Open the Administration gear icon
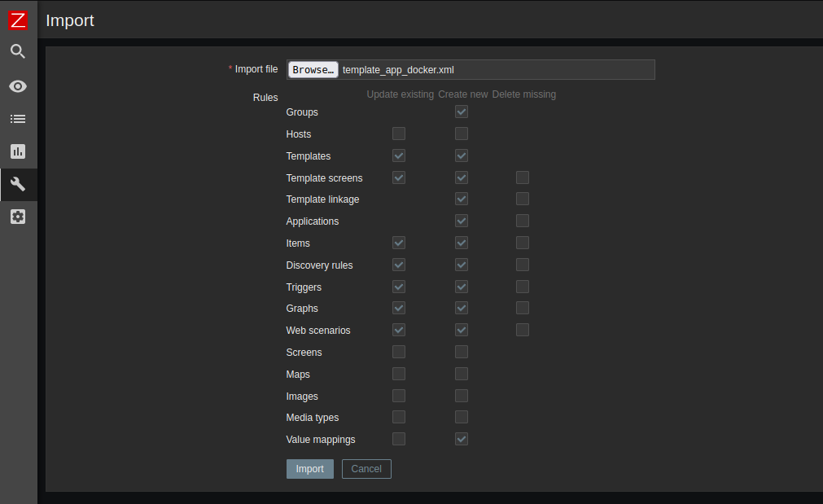This screenshot has width=823, height=504. click(17, 217)
